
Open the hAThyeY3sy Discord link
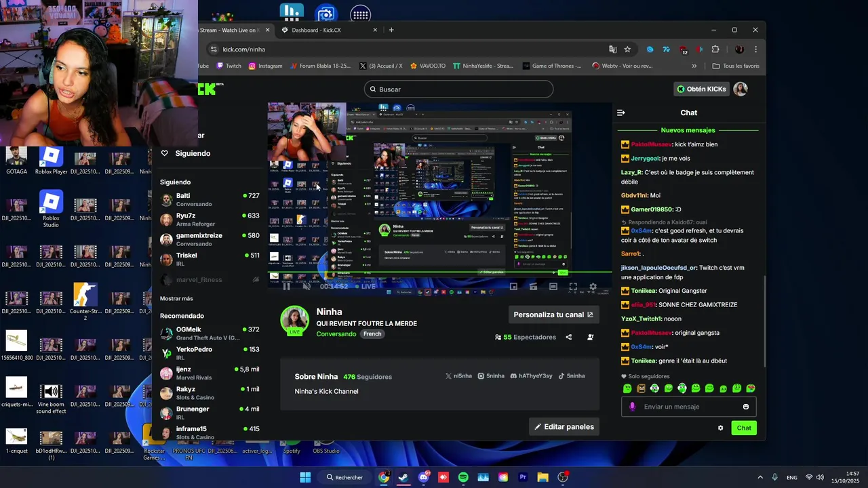[531, 375]
